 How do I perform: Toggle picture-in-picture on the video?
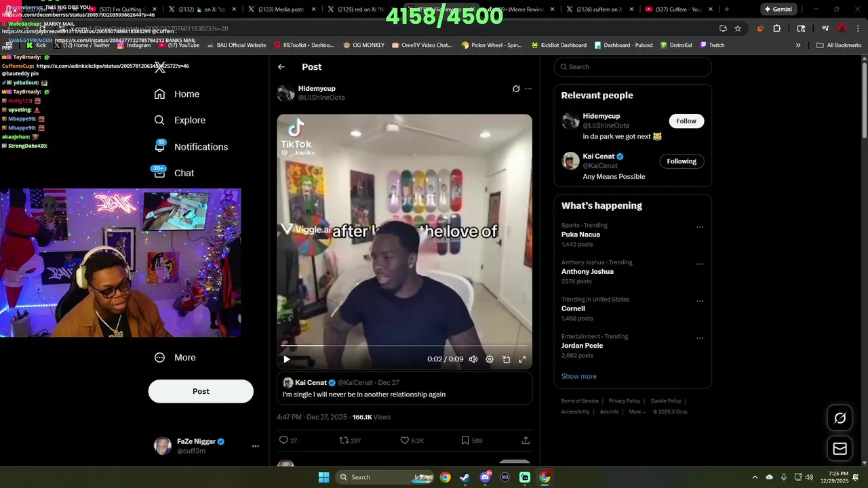click(506, 359)
